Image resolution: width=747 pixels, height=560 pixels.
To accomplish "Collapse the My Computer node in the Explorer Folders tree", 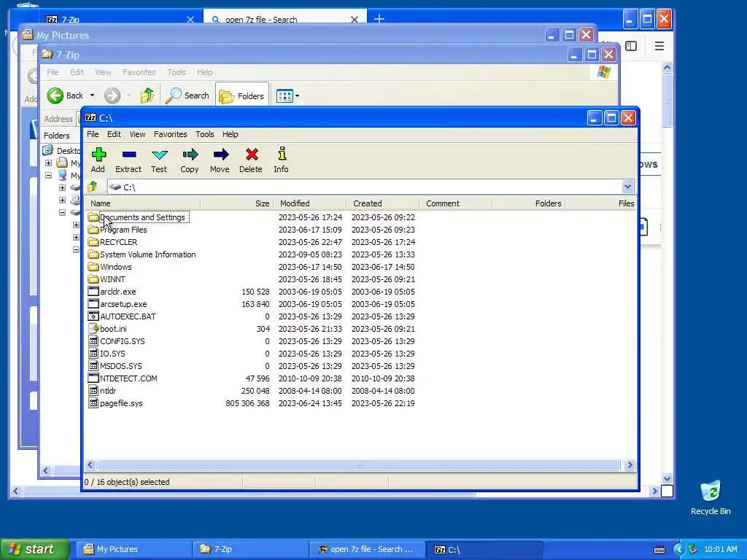I will (x=49, y=175).
